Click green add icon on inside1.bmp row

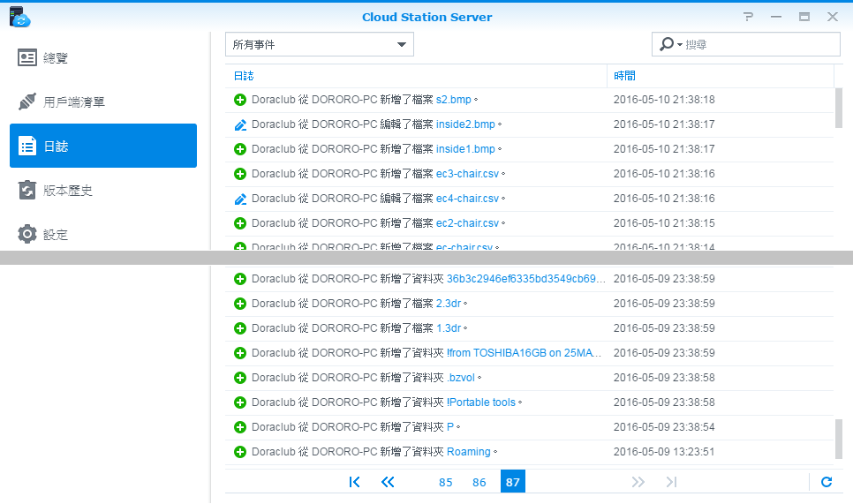(x=240, y=149)
